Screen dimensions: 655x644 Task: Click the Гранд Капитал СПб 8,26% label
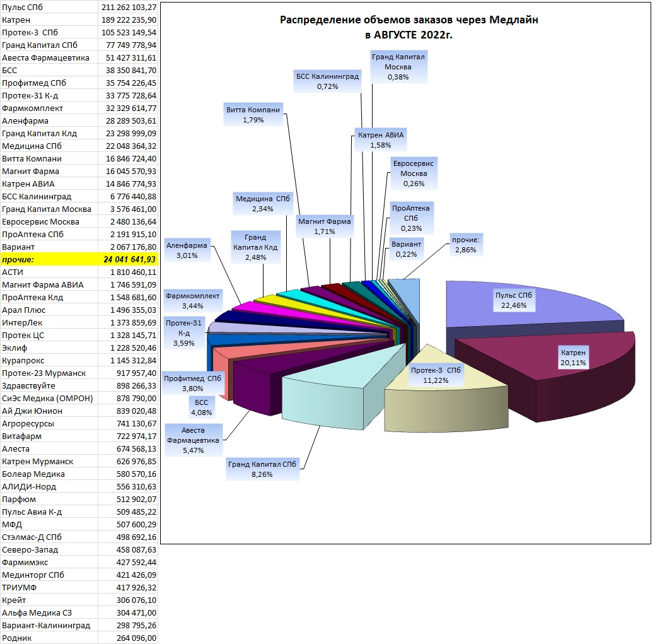(262, 469)
